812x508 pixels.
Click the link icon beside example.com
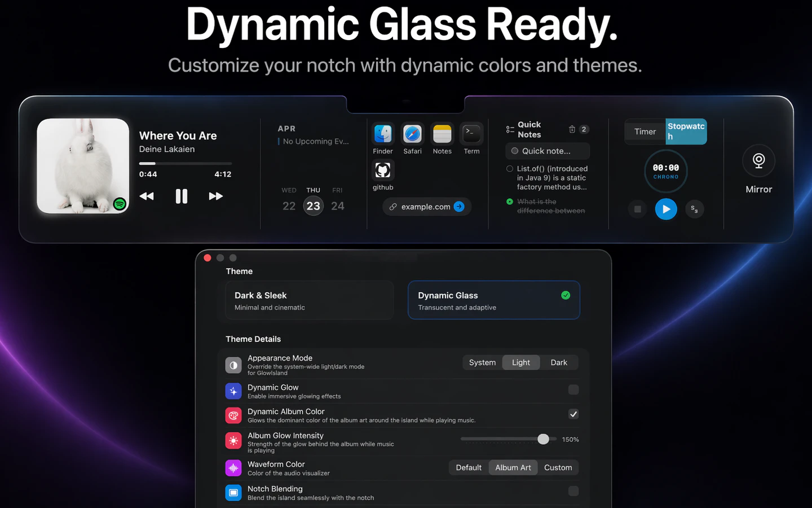393,207
